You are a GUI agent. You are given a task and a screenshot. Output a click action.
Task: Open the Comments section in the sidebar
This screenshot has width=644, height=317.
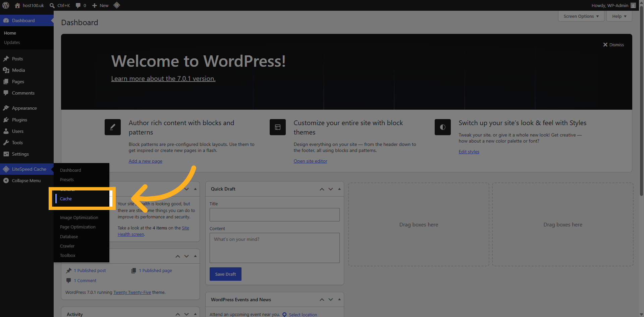(x=27, y=93)
